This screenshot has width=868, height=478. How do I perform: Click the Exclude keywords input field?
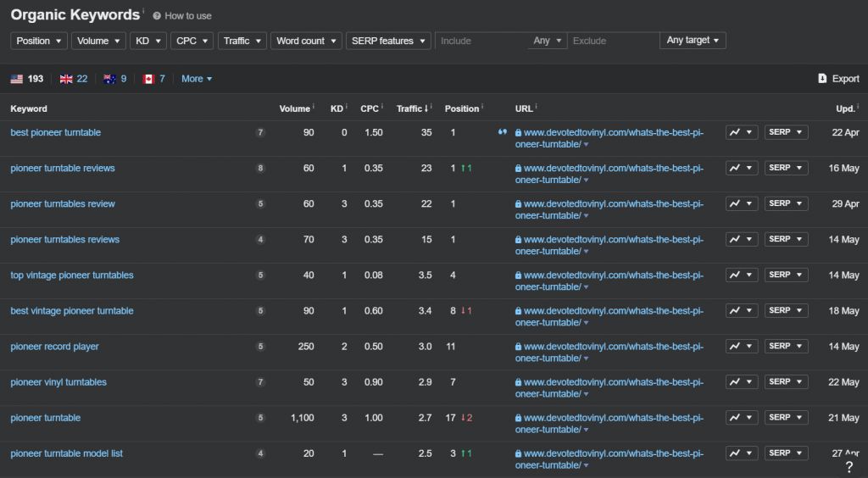pyautogui.click(x=613, y=41)
